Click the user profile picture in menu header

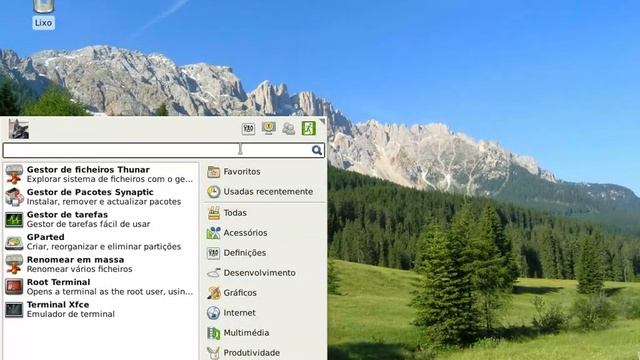point(19,129)
